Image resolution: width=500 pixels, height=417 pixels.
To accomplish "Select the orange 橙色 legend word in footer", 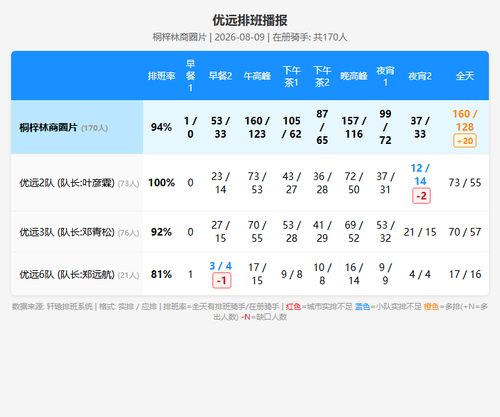I will coord(431,307).
